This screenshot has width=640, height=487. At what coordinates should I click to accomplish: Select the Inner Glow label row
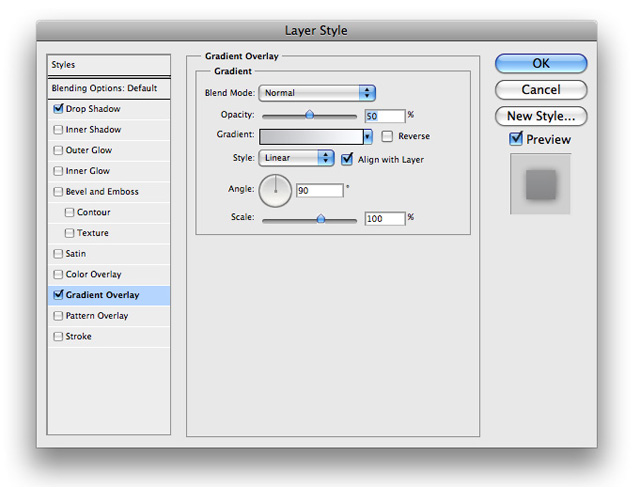click(x=109, y=171)
